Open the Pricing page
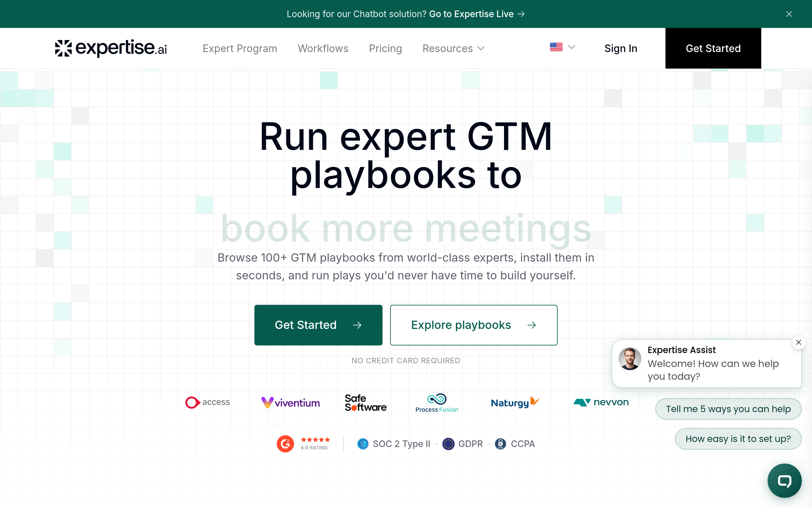Screen dimensions: 812x508 click(385, 48)
